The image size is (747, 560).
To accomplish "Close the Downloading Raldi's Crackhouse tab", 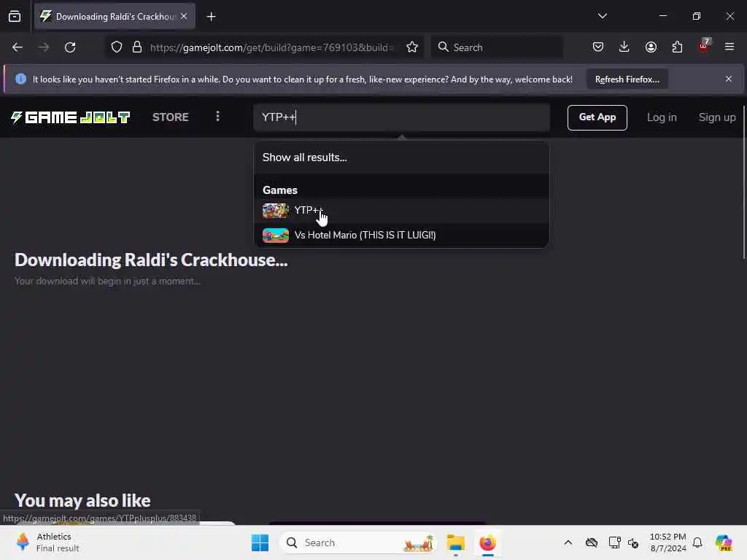I will 184,17.
